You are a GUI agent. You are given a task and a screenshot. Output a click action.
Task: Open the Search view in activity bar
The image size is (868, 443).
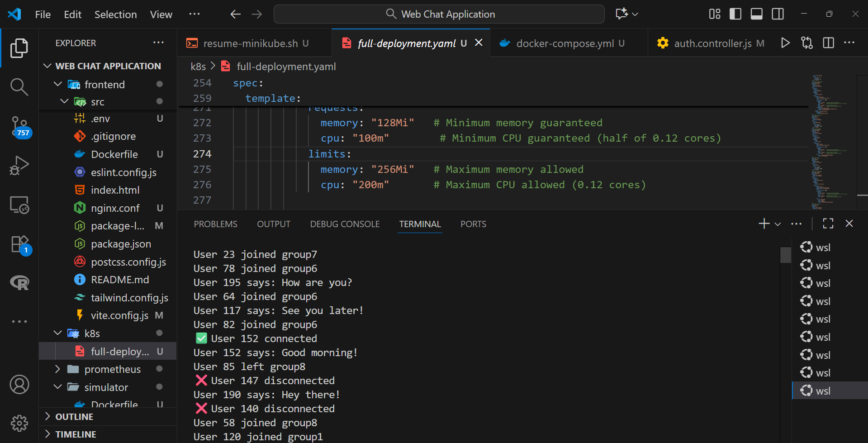tap(19, 86)
